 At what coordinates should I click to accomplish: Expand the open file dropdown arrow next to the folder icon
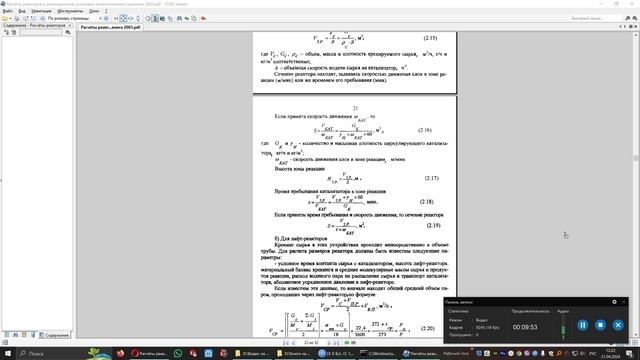tap(10, 18)
